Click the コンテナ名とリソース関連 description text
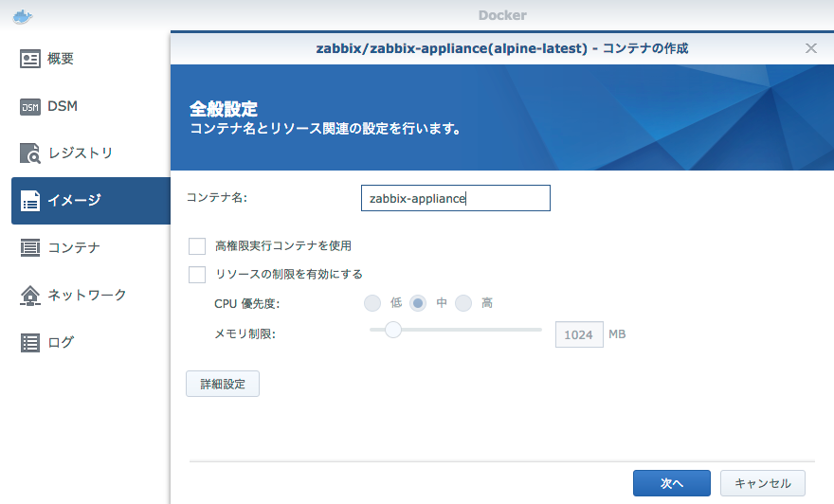 pos(325,129)
